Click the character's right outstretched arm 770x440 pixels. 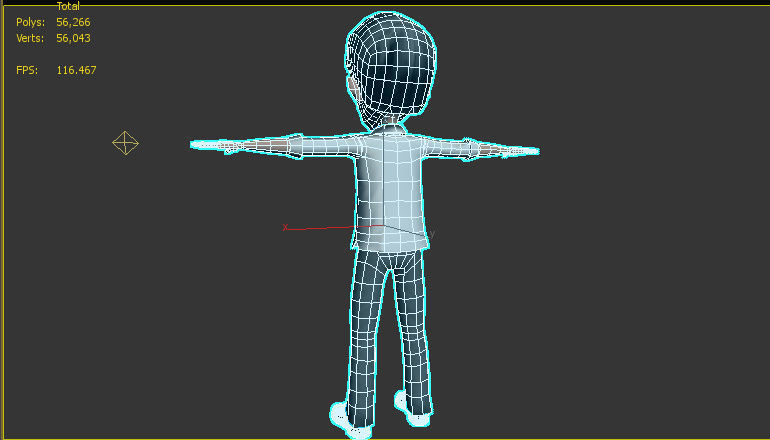(x=481, y=149)
